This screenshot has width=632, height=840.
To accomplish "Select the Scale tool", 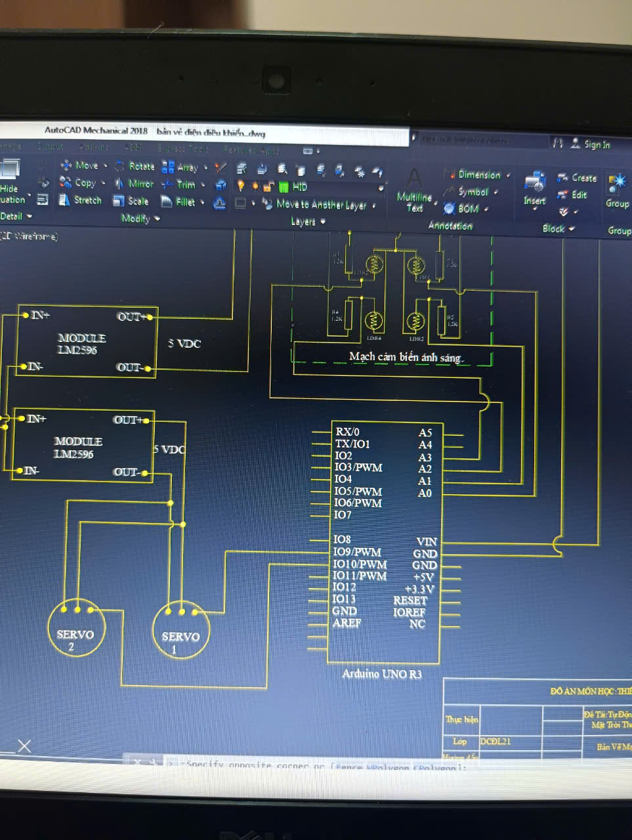I will (131, 201).
